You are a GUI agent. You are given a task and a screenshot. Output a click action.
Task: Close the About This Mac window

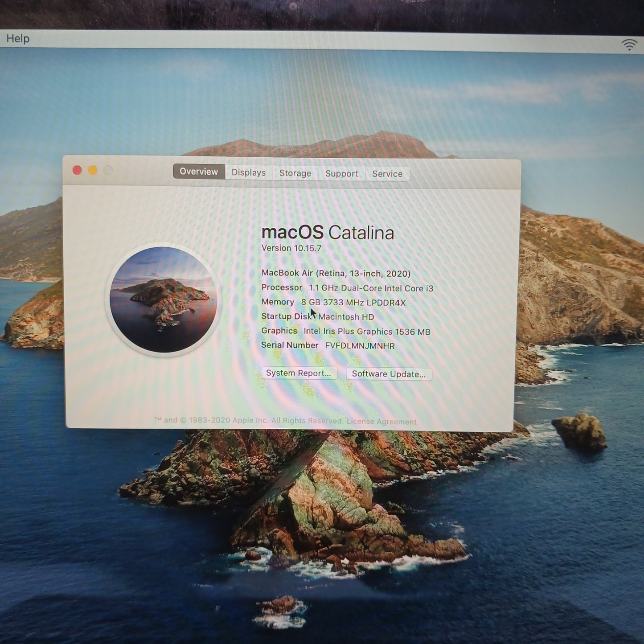(x=77, y=170)
